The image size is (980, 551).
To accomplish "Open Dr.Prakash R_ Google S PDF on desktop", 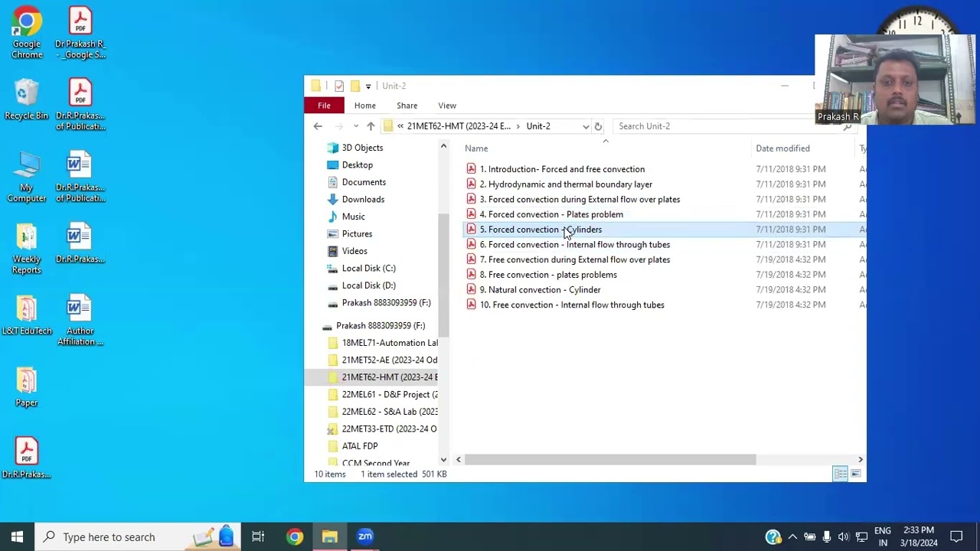I will (x=80, y=33).
